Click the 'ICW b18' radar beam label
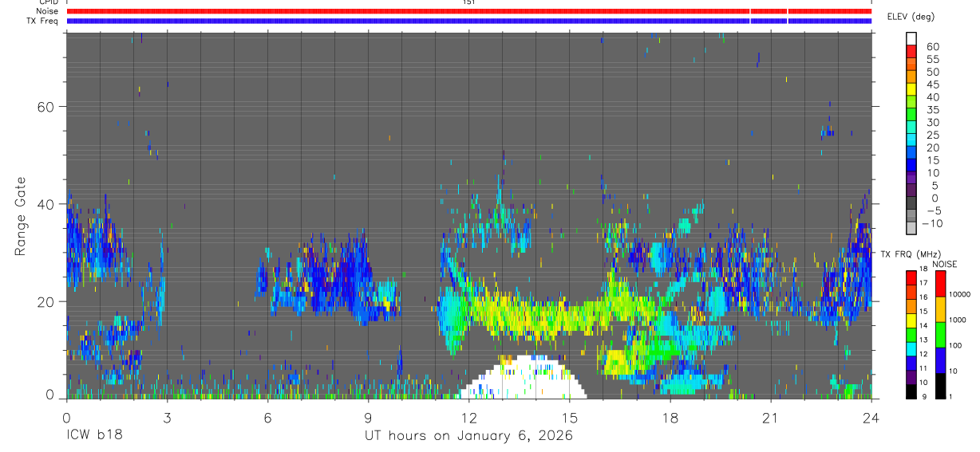This screenshot has height=452, width=980. point(94,436)
